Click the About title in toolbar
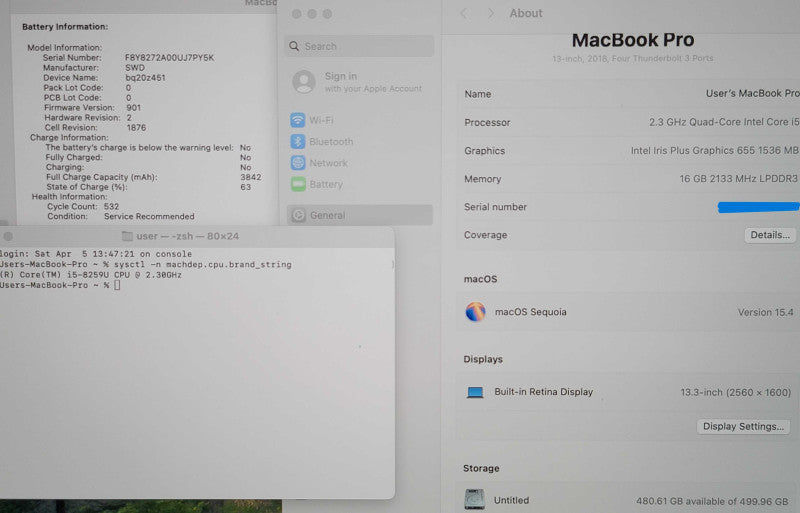Image resolution: width=800 pixels, height=513 pixels. 526,13
